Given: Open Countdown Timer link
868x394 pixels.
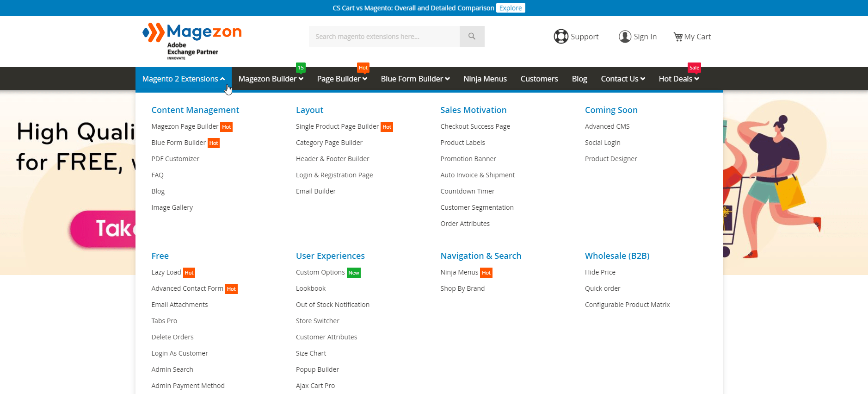Looking at the screenshot, I should coord(467,191).
